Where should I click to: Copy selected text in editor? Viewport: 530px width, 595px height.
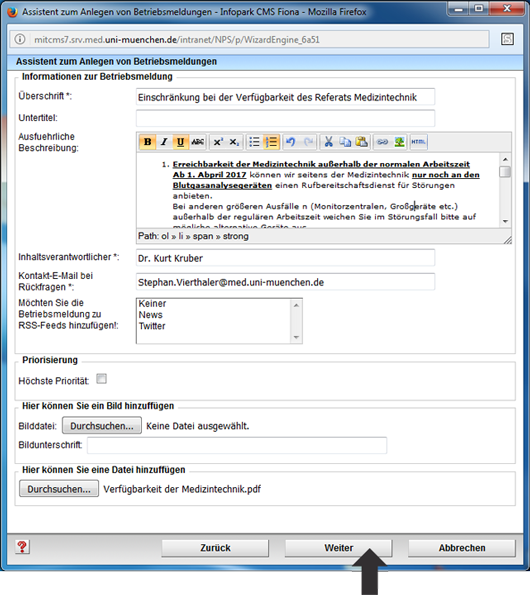(x=345, y=142)
